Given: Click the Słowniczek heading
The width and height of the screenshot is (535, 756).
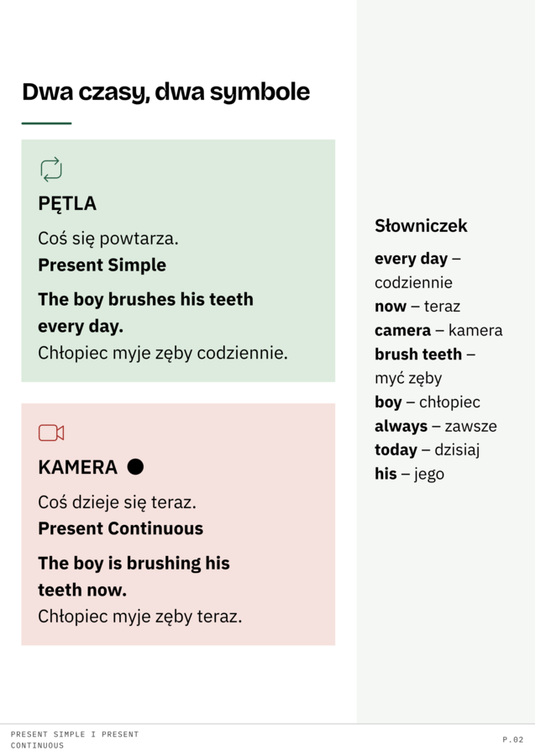Looking at the screenshot, I should pyautogui.click(x=421, y=226).
